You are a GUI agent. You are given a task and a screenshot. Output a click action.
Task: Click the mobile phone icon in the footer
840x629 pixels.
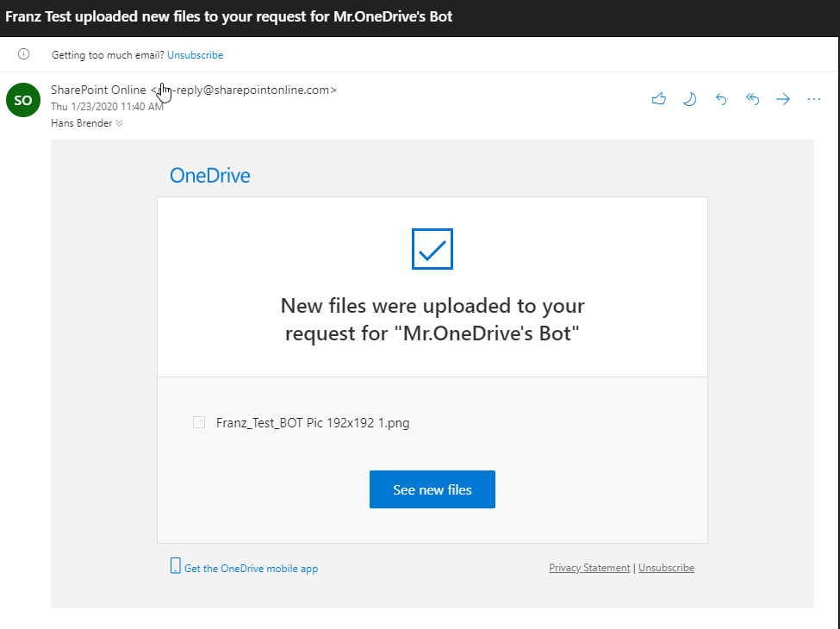click(x=176, y=566)
